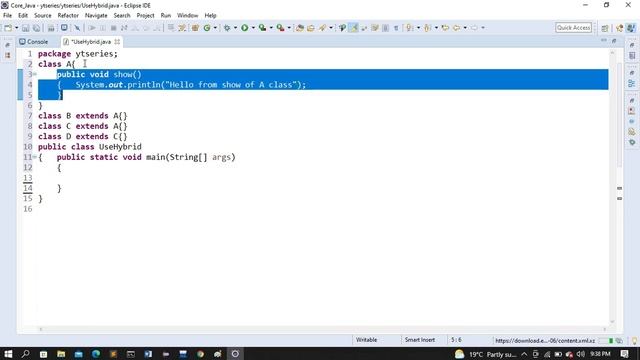Click Next Annotation toolbar icon

(409, 28)
